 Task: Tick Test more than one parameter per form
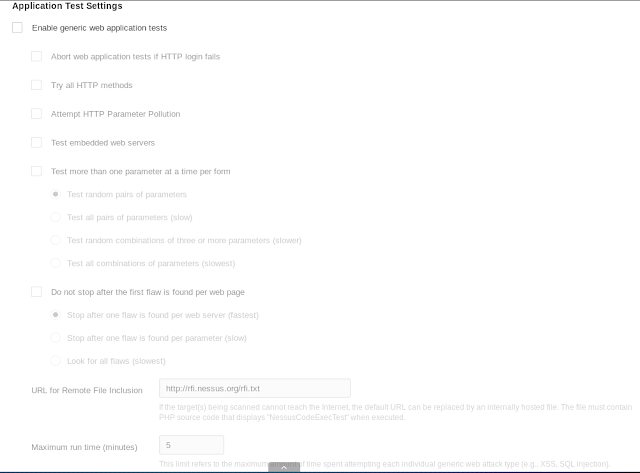pos(36,171)
